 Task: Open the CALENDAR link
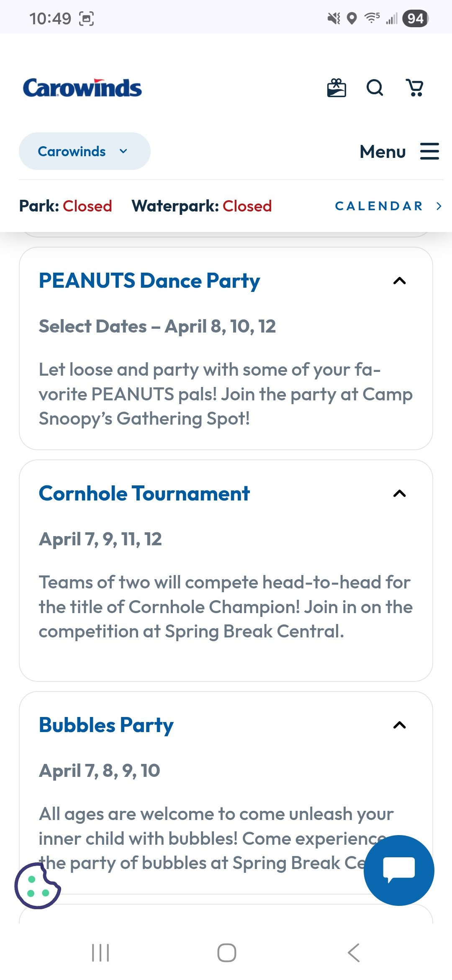[x=388, y=206]
